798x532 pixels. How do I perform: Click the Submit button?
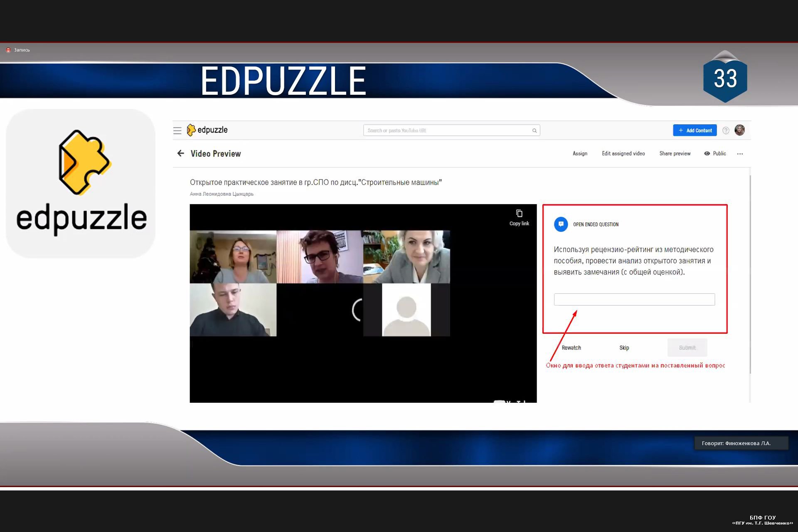687,348
